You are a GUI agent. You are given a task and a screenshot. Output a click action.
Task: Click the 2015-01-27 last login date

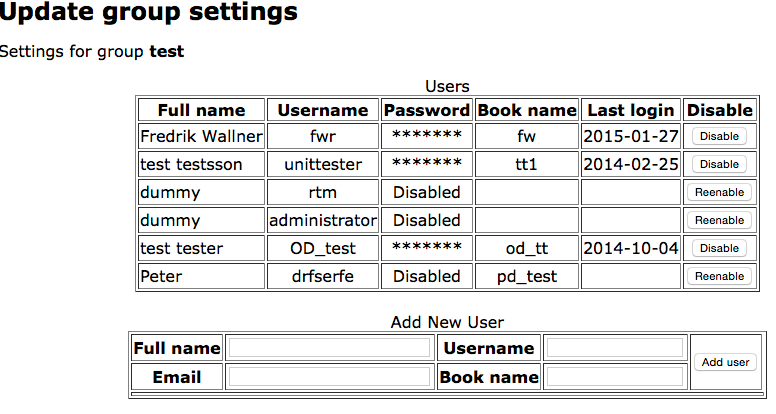630,136
